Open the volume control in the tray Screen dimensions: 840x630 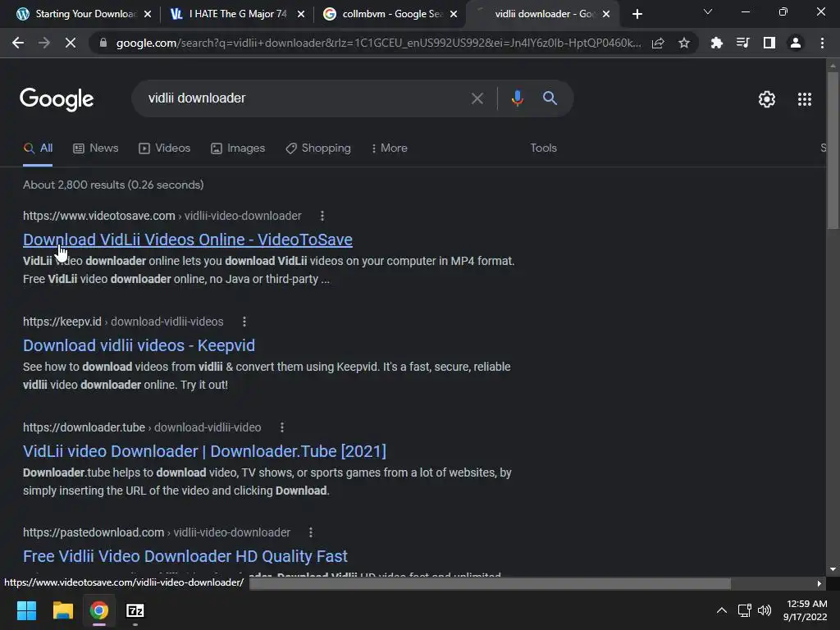(765, 610)
